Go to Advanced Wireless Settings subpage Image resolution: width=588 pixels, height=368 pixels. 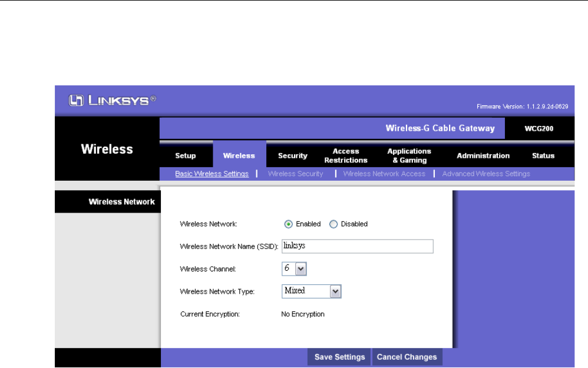(486, 174)
